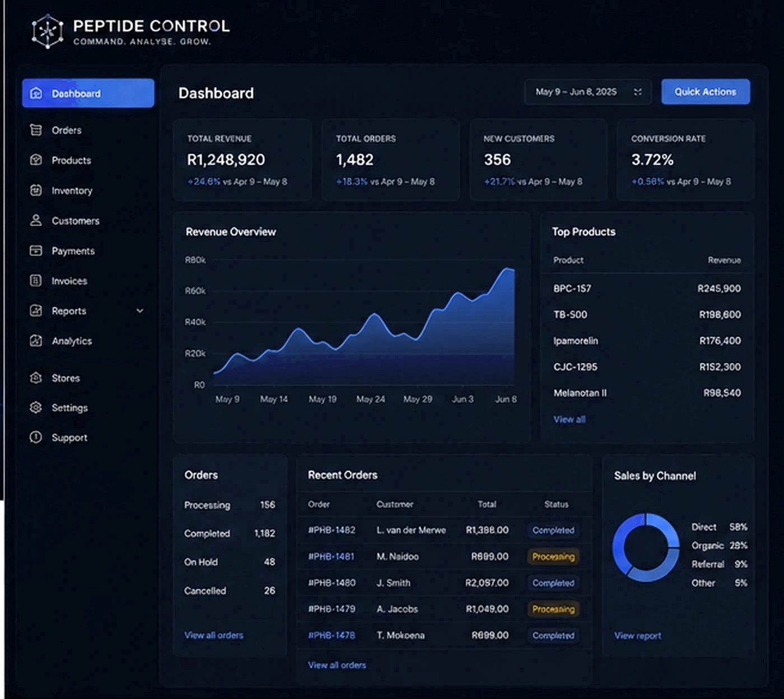Open Payments using the card icon
Viewport: 784px width, 699px height.
[x=36, y=250]
